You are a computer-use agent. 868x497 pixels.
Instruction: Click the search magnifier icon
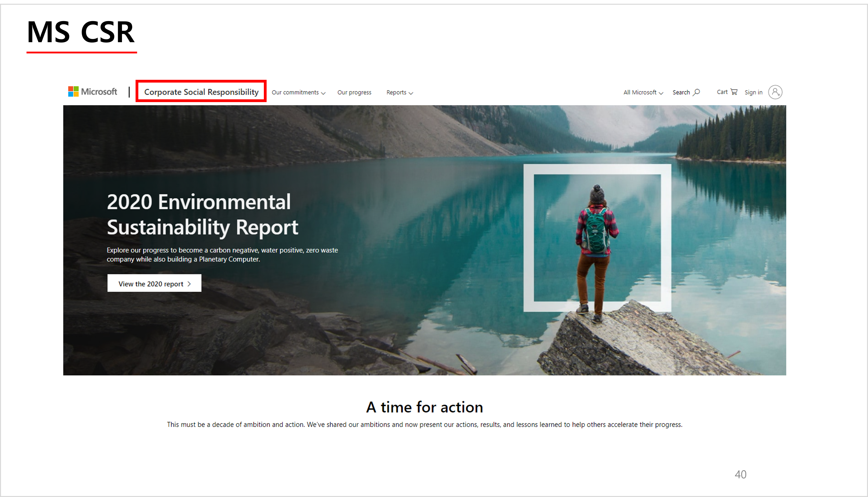tap(697, 92)
